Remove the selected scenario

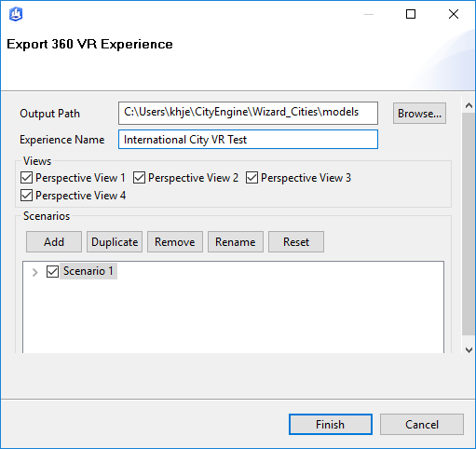click(x=175, y=241)
